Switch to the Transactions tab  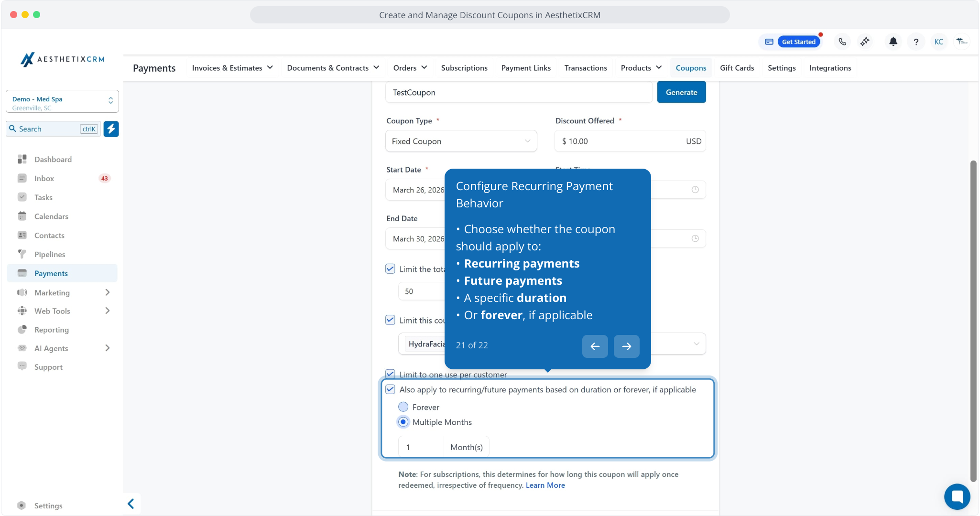tap(585, 68)
